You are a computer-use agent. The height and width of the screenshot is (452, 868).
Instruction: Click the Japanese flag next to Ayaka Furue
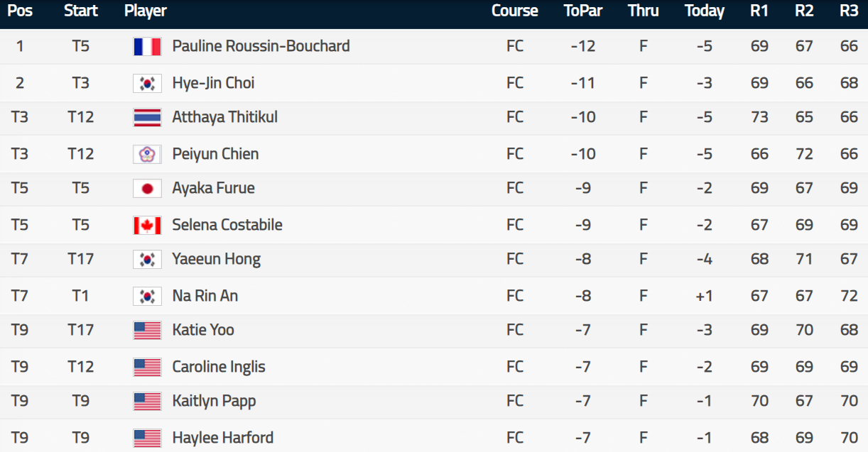(147, 188)
